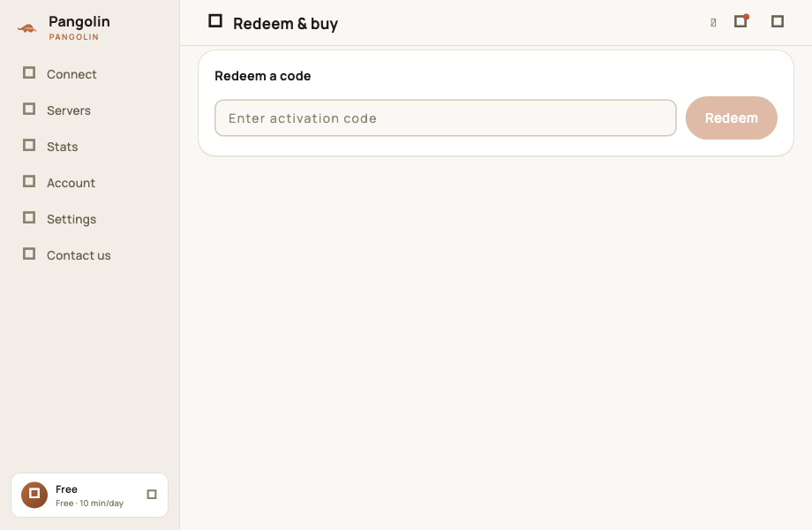Click the round brown plan avatar
Screen dimensions: 812x530
[34, 495]
